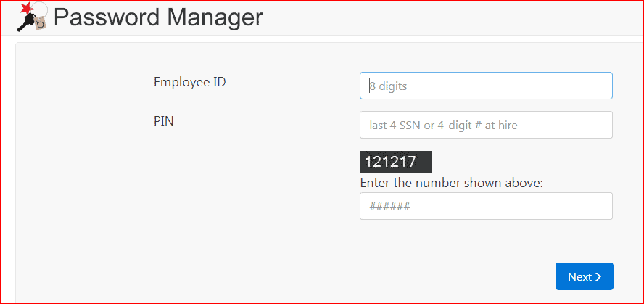
Task: Click the "8 digits" placeholder text
Action: pyautogui.click(x=388, y=86)
